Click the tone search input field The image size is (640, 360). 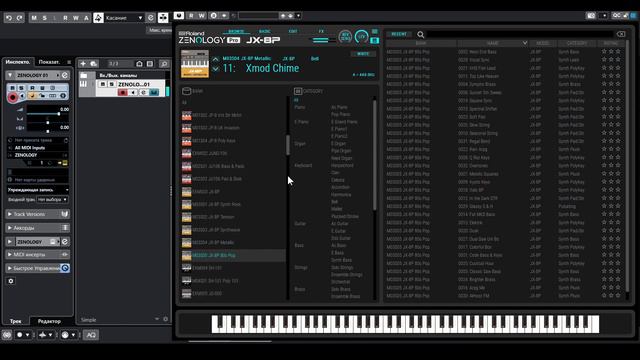click(519, 35)
